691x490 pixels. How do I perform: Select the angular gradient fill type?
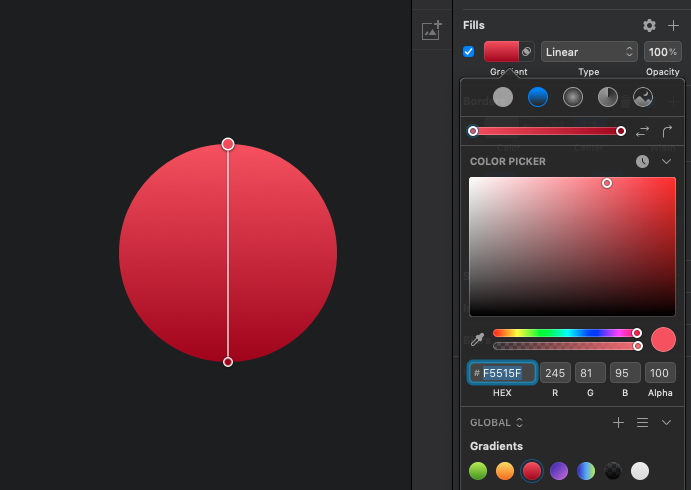click(608, 97)
